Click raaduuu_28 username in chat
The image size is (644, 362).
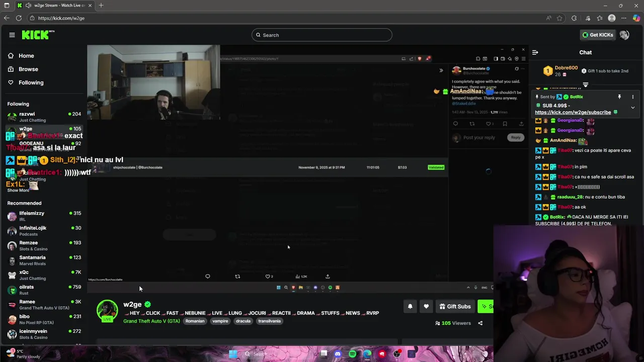point(570,197)
